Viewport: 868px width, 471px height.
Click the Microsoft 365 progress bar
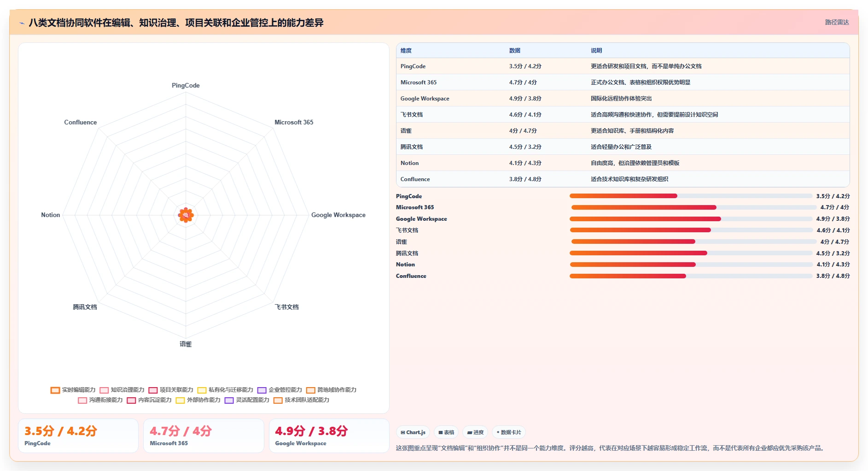pyautogui.click(x=693, y=207)
